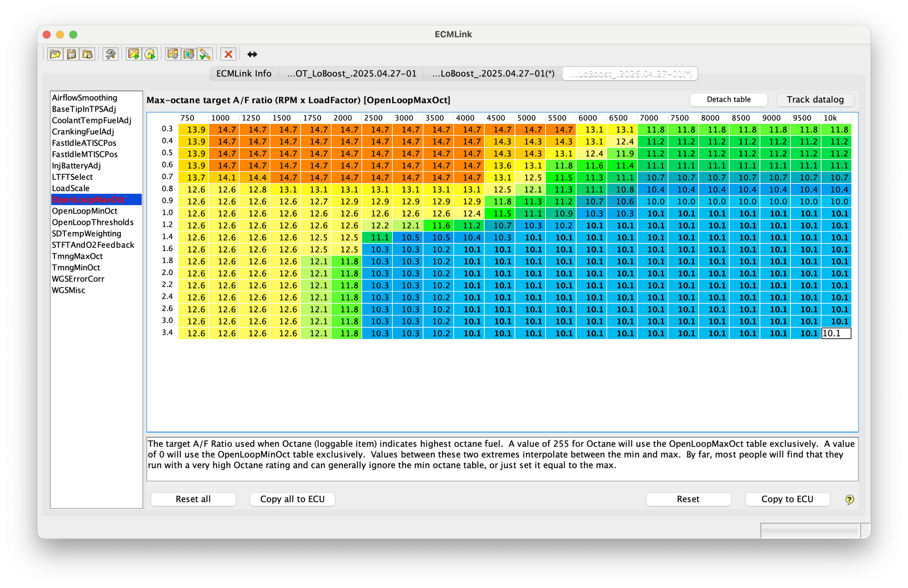Click the 11.9 cell in load row 0.5

[622, 153]
